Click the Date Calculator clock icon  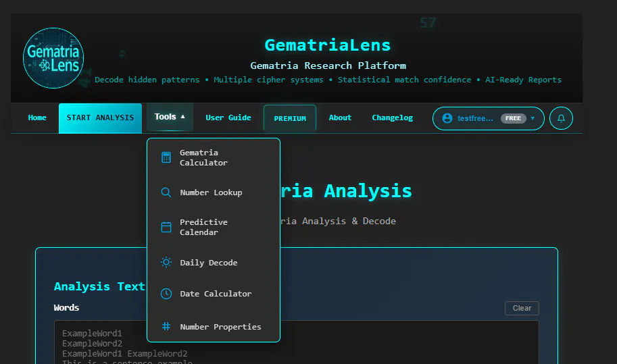coord(166,294)
